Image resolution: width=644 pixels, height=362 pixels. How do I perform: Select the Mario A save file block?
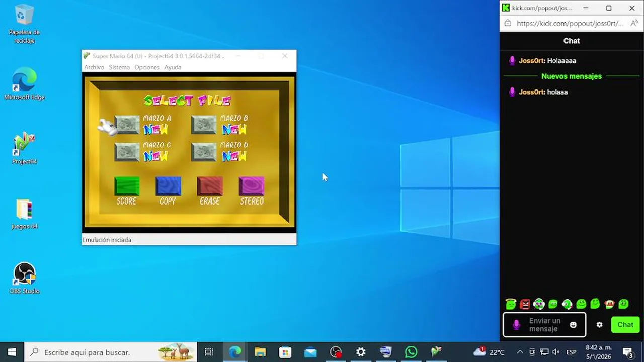[x=127, y=125]
